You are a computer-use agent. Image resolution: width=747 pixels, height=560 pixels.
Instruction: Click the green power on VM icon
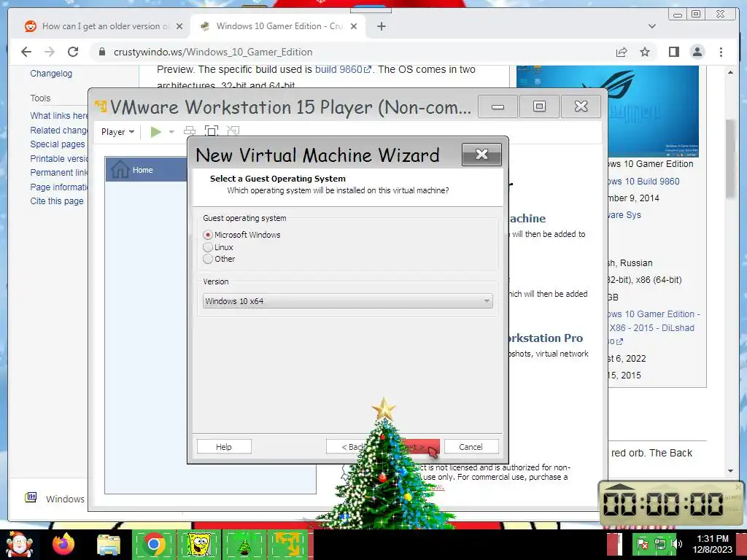click(x=156, y=131)
